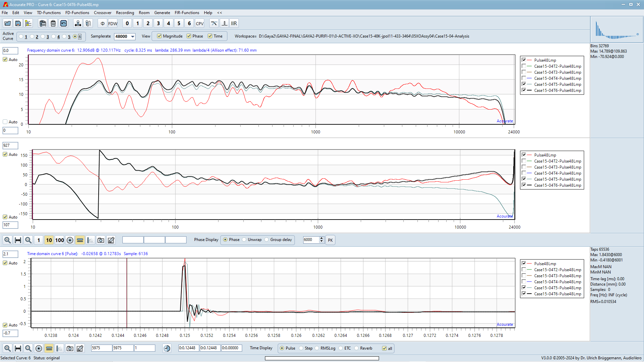Click the 100 scale button in frequency toolbar
Image resolution: width=644 pixels, height=362 pixels.
59,240
